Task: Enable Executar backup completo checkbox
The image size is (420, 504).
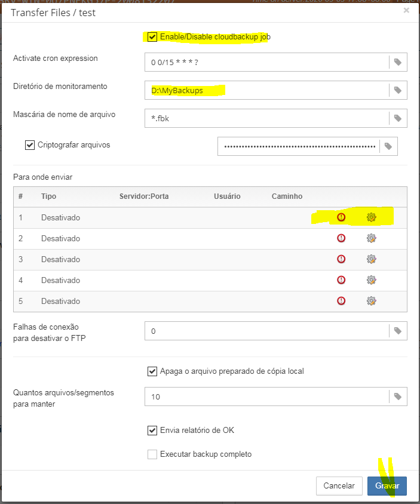Action: tap(152, 454)
